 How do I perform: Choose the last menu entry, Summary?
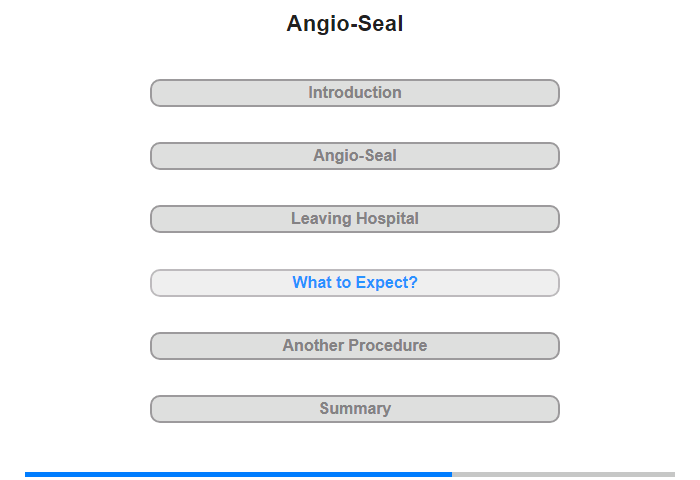pos(354,409)
